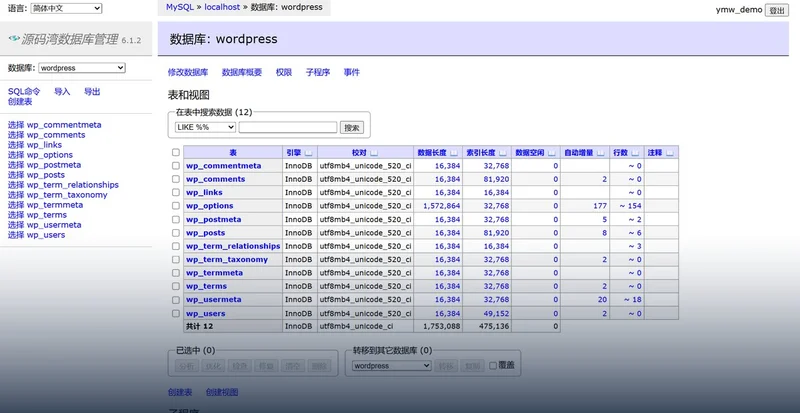The height and width of the screenshot is (413, 800).
Task: Check the wp_term_relationships row checkbox
Action: click(176, 246)
